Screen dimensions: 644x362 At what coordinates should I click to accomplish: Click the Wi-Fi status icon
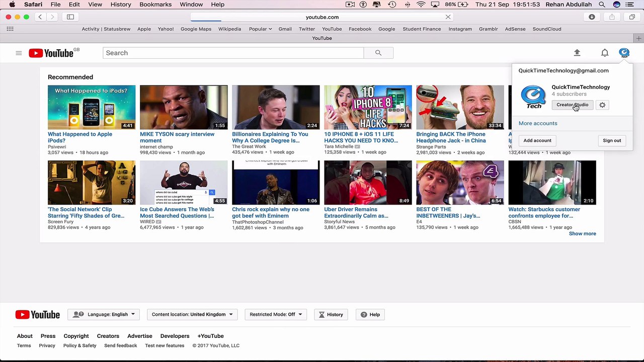(421, 5)
